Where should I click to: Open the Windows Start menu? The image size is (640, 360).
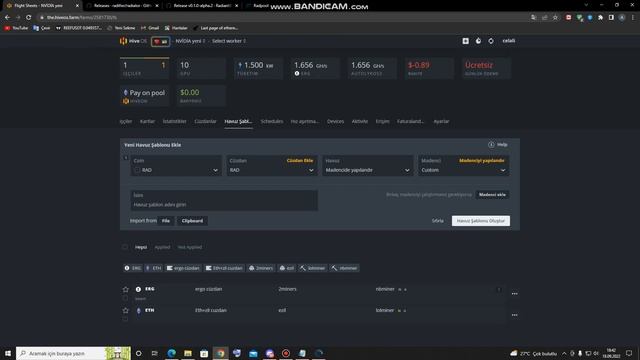click(x=8, y=353)
